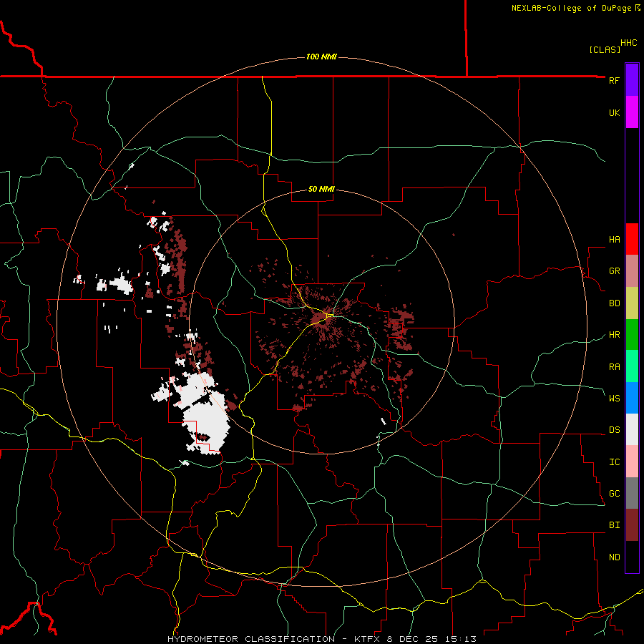Click the DS white legend swatch
The image size is (644, 644).
click(x=632, y=429)
